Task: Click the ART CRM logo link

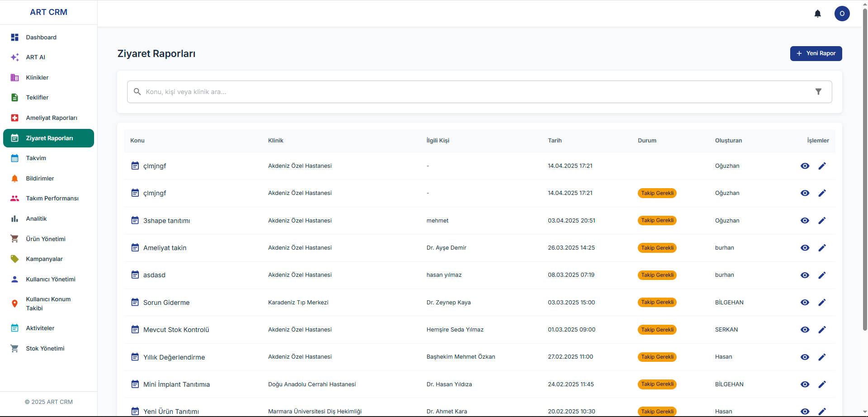Action: 48,12
